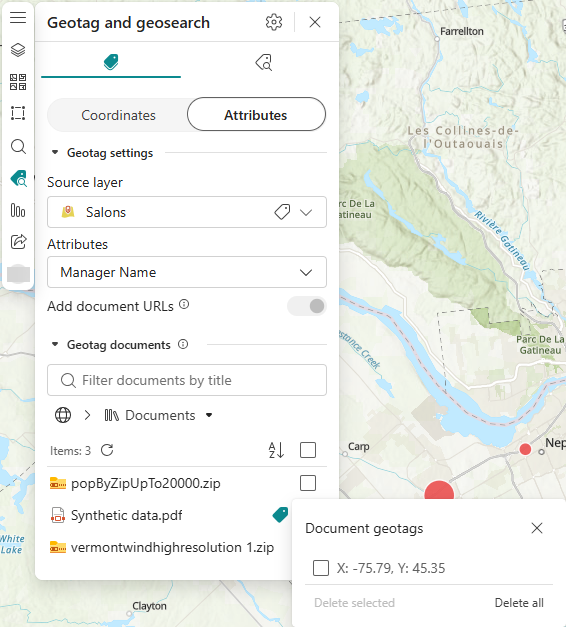The height and width of the screenshot is (627, 566).
Task: Click the globe site root icon
Action: (x=63, y=415)
